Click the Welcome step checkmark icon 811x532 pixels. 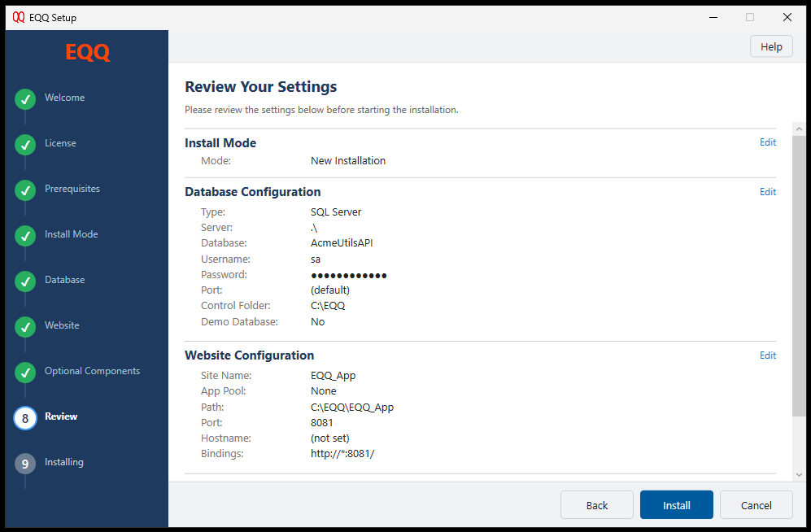click(25, 99)
